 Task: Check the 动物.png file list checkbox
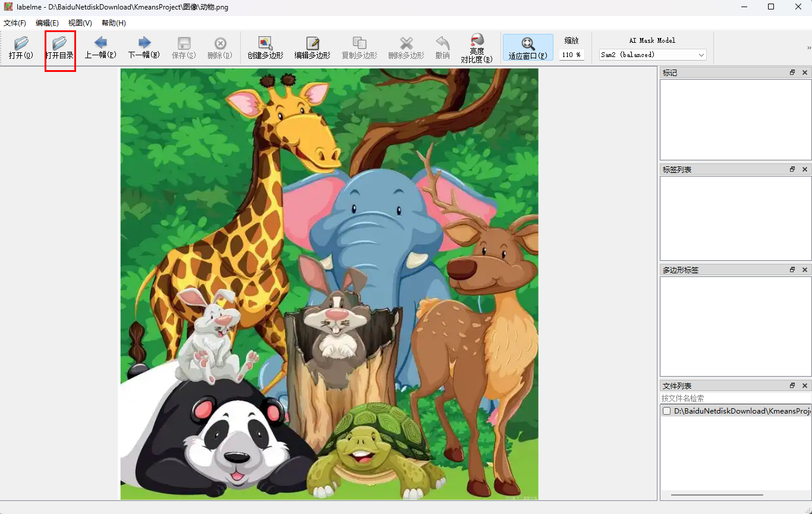[x=667, y=411]
